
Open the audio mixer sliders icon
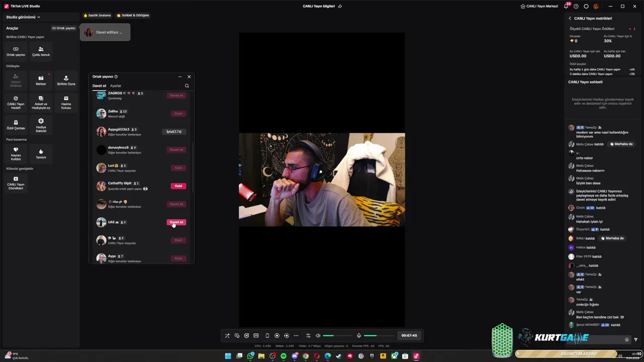click(308, 335)
